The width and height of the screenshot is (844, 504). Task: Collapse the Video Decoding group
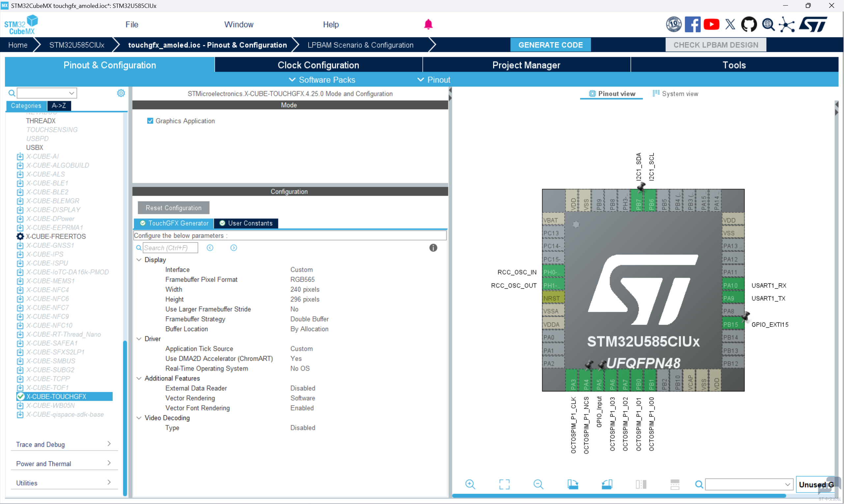tap(139, 418)
